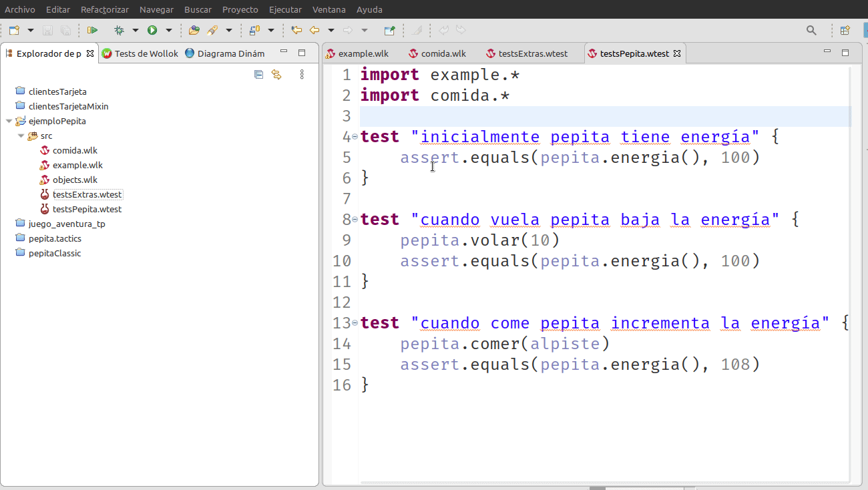Screen dimensions: 868x490
Task: Expand the Next Annotation dropdown arrow
Action: point(271,30)
